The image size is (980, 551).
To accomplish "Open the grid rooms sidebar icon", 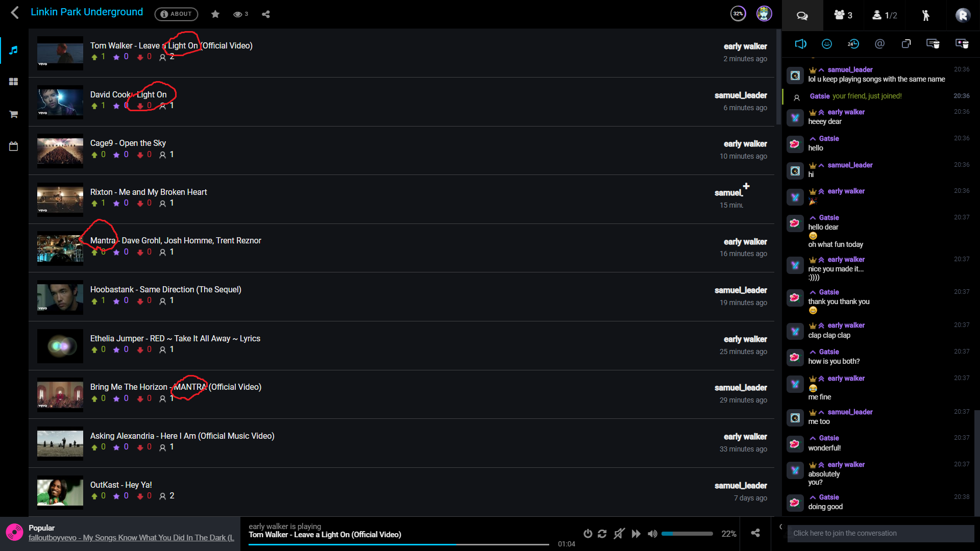I will [14, 82].
